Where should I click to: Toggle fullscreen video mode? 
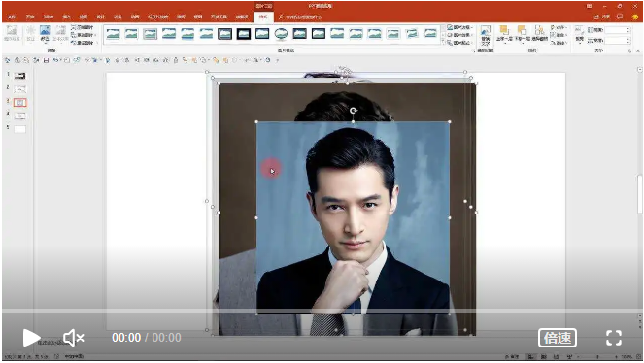[614, 338]
